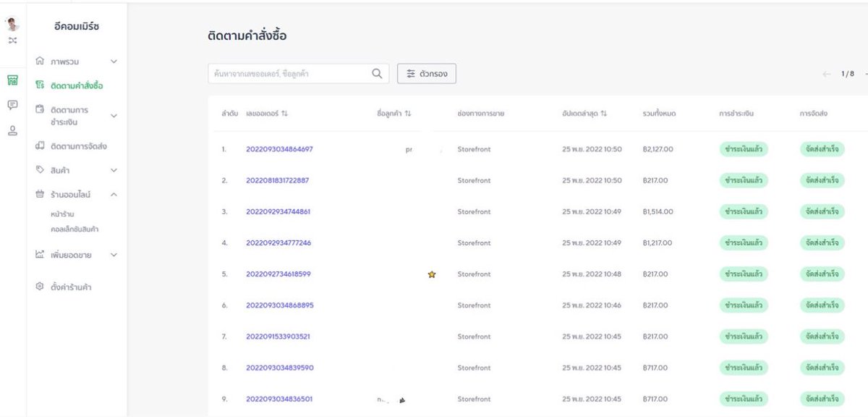Click the อีคอมเมิร์ซ sidebar title
Image resolution: width=868 pixels, height=417 pixels.
[x=76, y=27]
